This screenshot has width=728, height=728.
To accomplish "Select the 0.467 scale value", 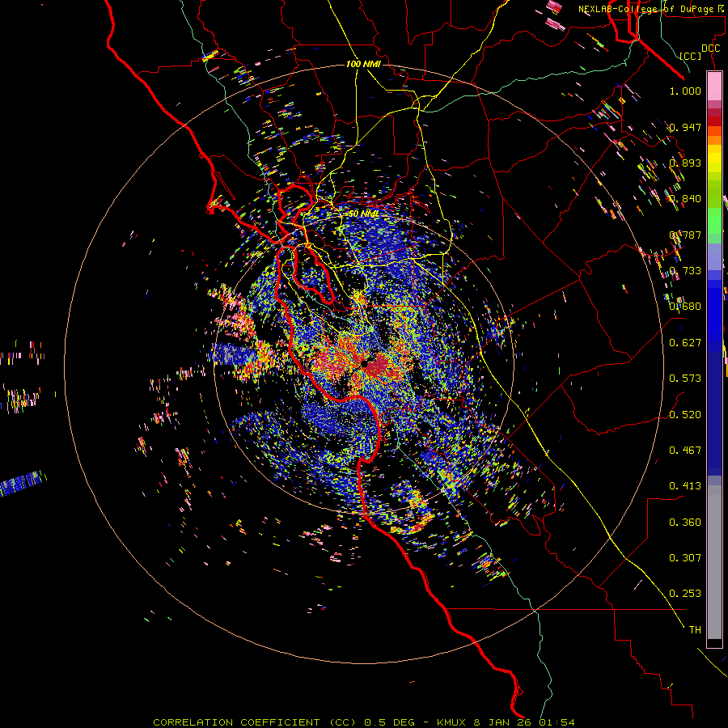I will 685,451.
